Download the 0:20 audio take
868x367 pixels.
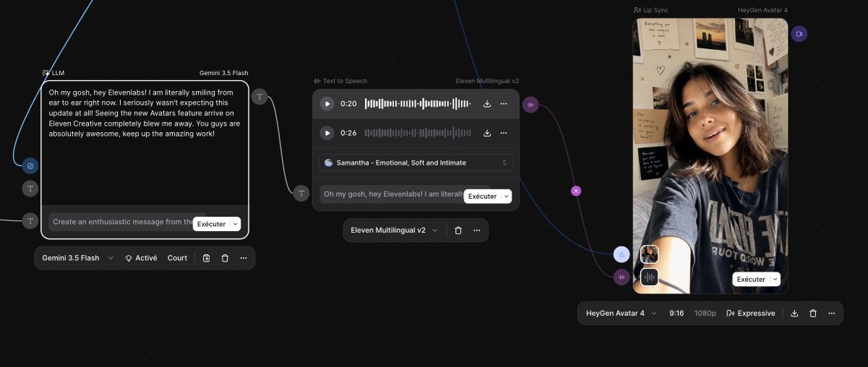(487, 104)
